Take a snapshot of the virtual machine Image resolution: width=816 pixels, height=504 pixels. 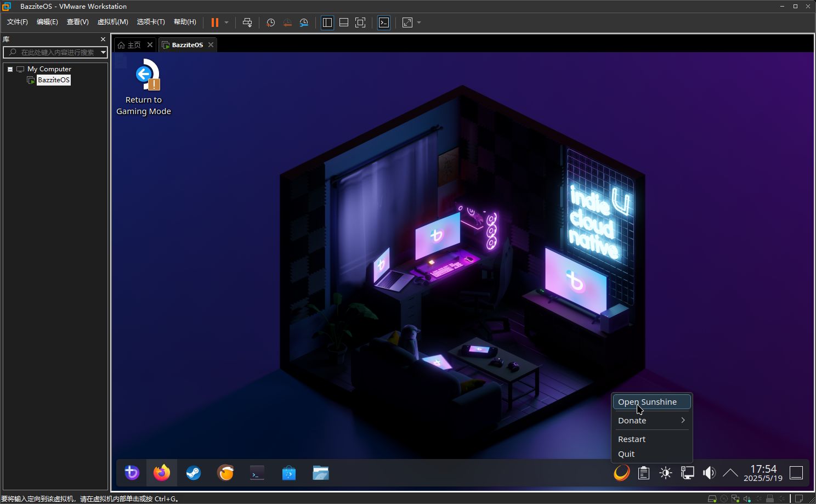tap(271, 22)
